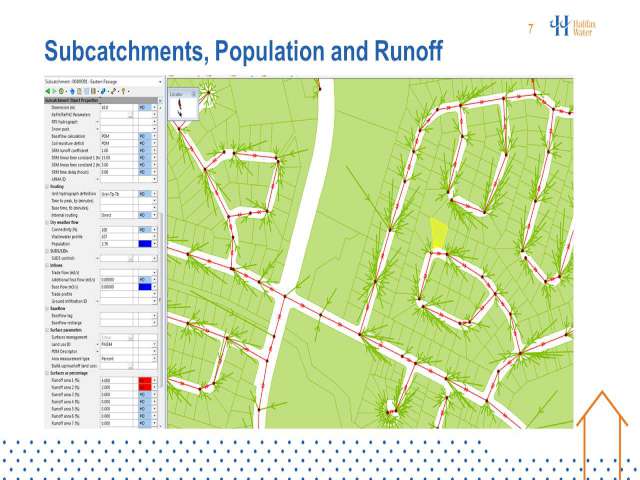Click the red flag swatch beside Runoff area 1
640x480 pixels.
tap(145, 380)
